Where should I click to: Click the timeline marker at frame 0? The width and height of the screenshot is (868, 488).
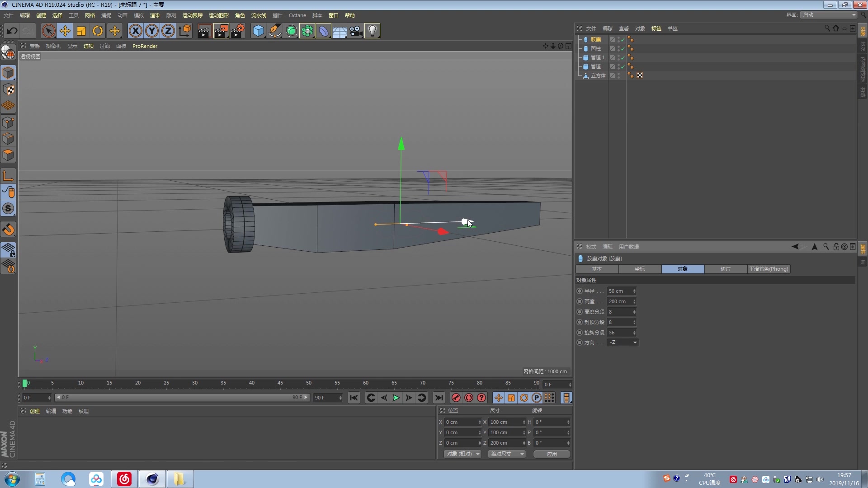pos(26,383)
